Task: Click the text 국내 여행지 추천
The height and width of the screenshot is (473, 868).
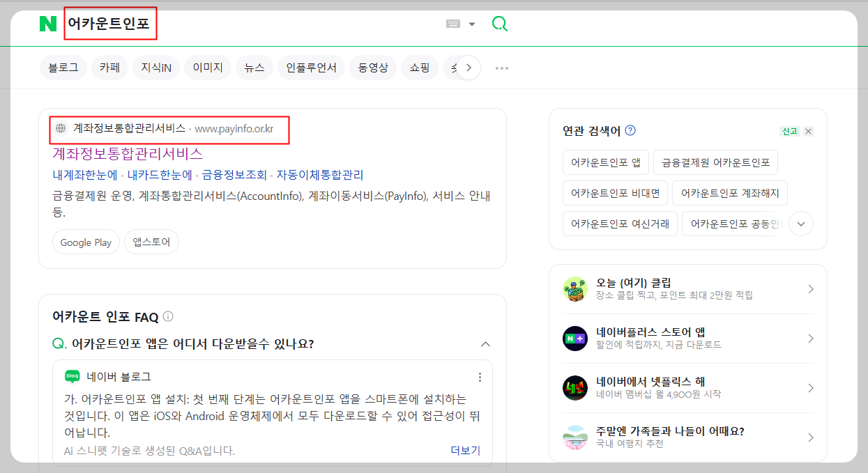Action: [630, 444]
